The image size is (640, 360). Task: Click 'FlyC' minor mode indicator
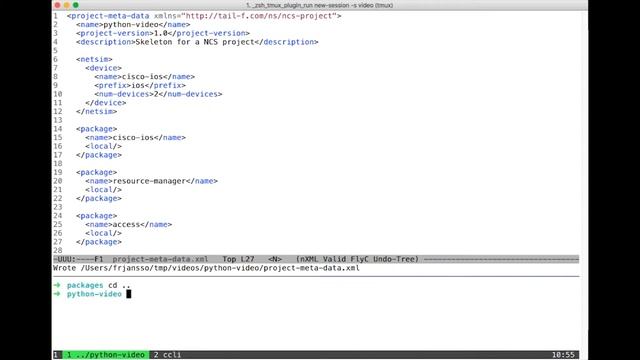[x=360, y=259]
